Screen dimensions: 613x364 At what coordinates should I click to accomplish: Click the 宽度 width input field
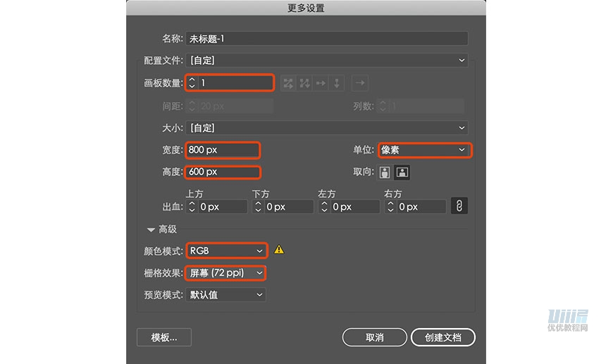[223, 150]
